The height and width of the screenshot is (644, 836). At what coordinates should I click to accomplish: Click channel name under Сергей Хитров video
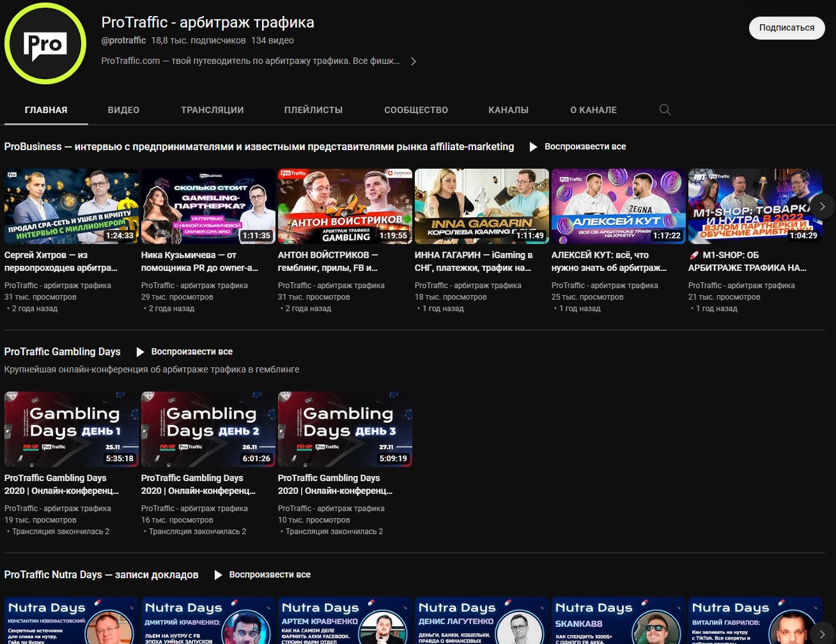click(58, 286)
